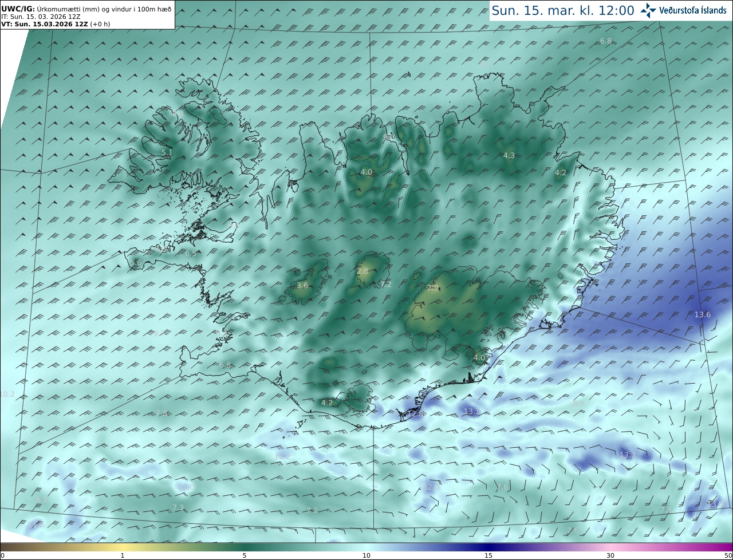Image resolution: width=733 pixels, height=560 pixels.
Task: Pick the 3.6 value on the glacier
Action: (302, 285)
